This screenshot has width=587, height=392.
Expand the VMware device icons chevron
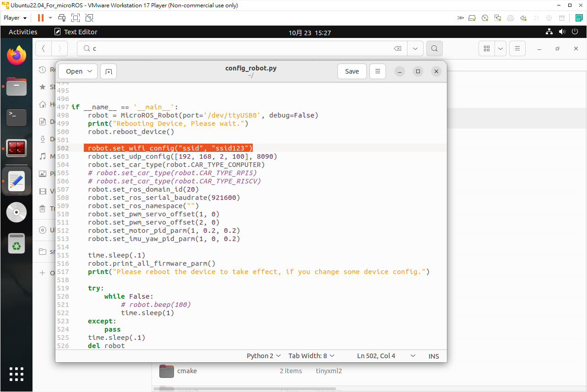(460, 18)
